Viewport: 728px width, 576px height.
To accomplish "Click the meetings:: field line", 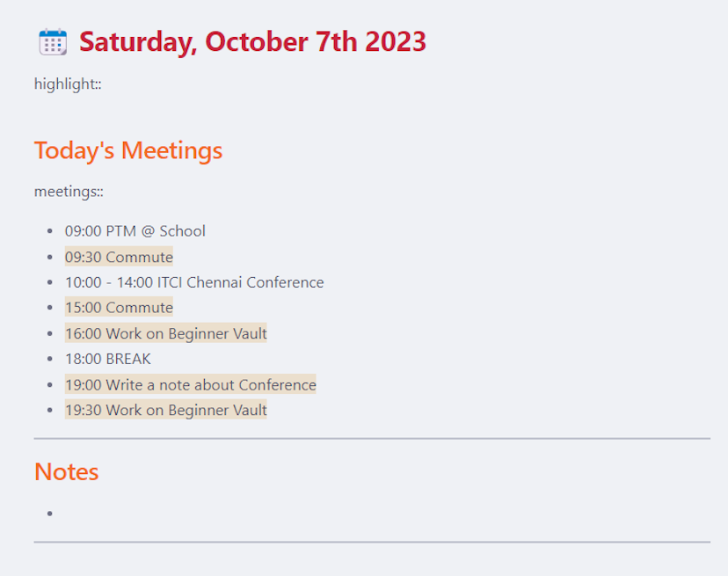I will tap(69, 192).
